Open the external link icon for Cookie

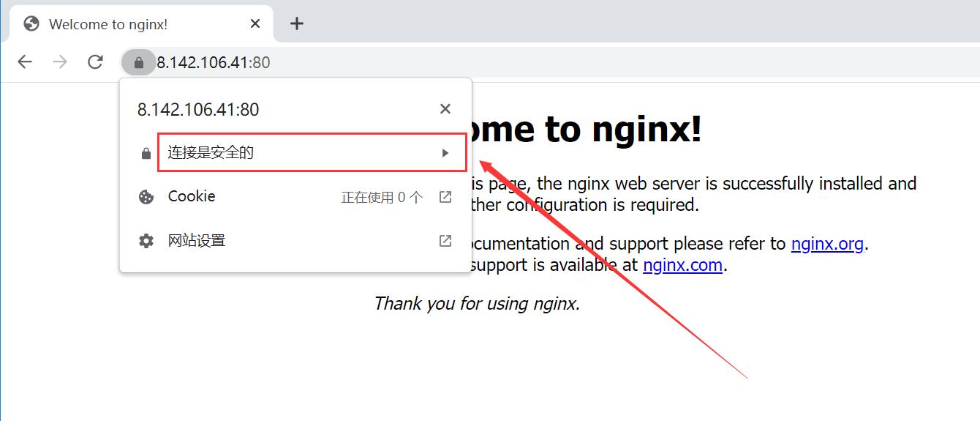tap(445, 197)
